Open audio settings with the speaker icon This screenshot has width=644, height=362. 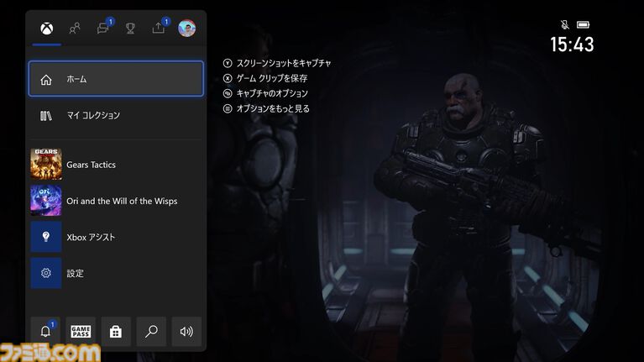pyautogui.click(x=186, y=332)
